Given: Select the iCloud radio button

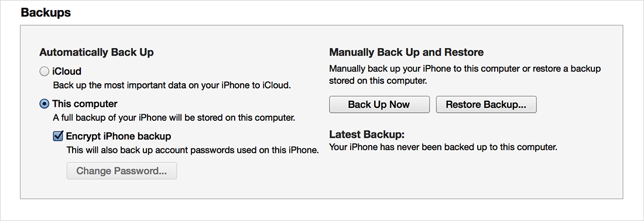Looking at the screenshot, I should (44, 72).
